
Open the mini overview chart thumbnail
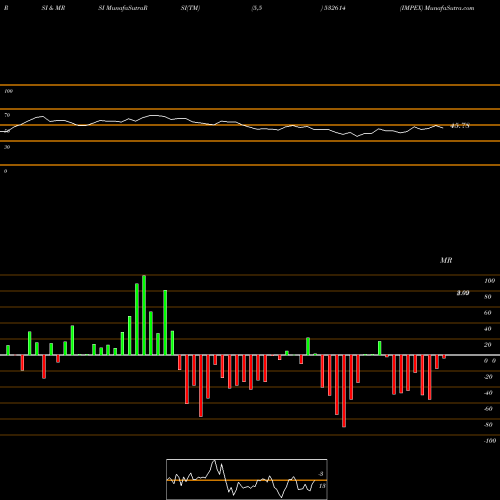247,479
